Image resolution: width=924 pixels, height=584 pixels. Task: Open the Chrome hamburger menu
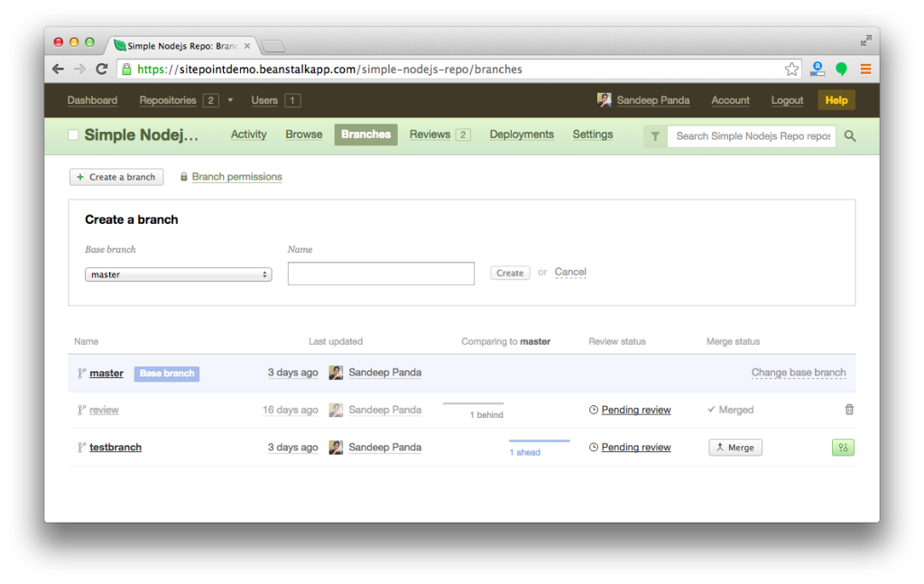coord(865,70)
